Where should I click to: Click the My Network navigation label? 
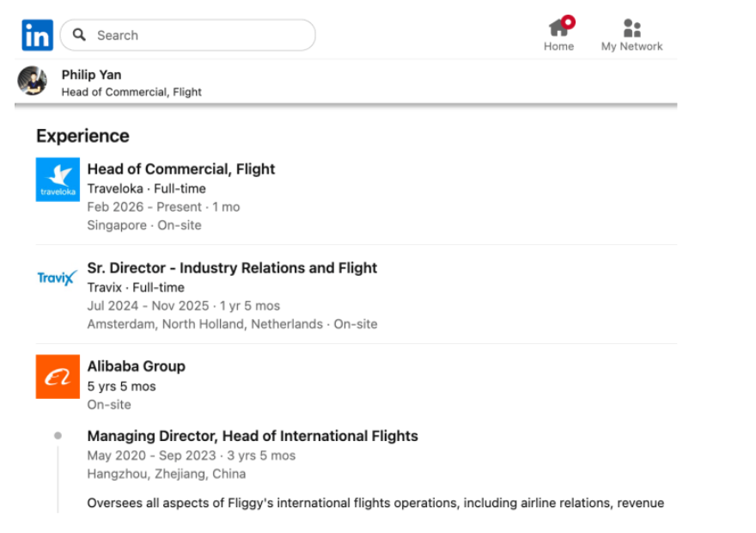point(631,46)
